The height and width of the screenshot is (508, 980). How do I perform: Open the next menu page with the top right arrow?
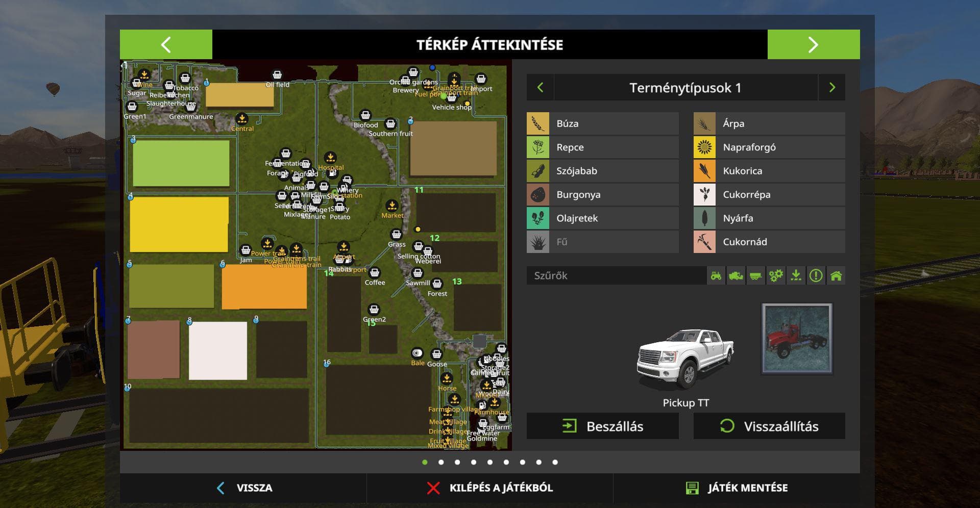(814, 44)
